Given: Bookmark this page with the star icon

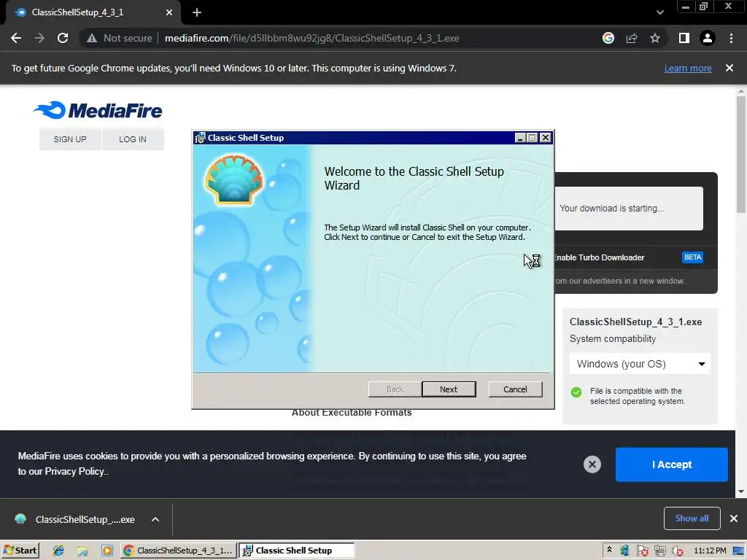Looking at the screenshot, I should (655, 38).
